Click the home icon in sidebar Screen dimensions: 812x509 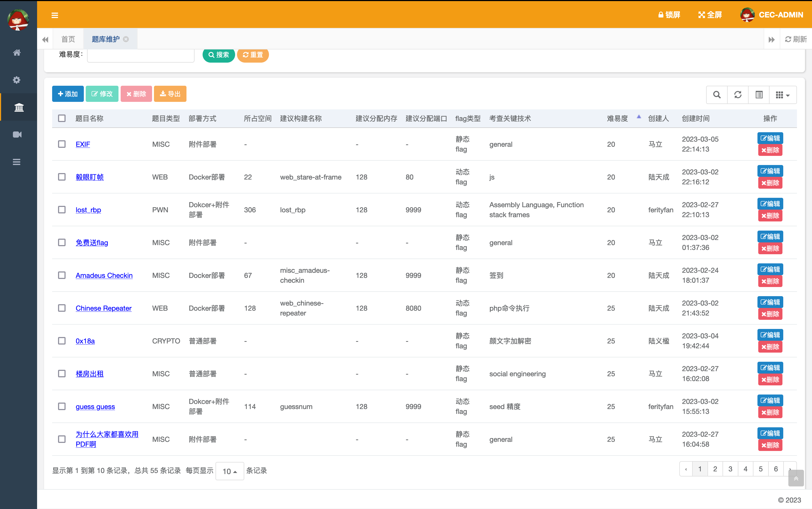click(x=17, y=52)
